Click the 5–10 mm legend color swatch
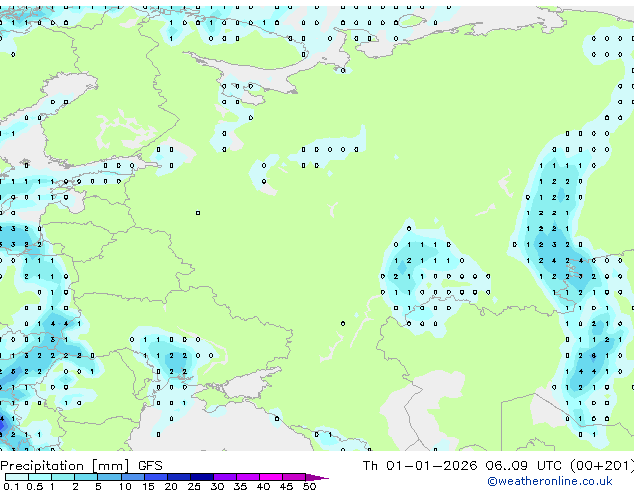The width and height of the screenshot is (634, 490). pos(110,477)
